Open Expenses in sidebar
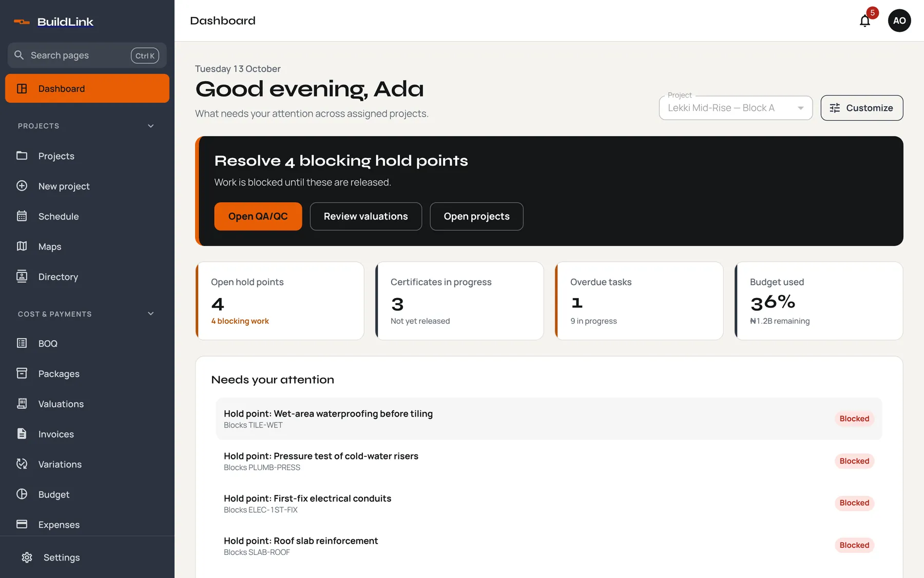 pyautogui.click(x=87, y=525)
